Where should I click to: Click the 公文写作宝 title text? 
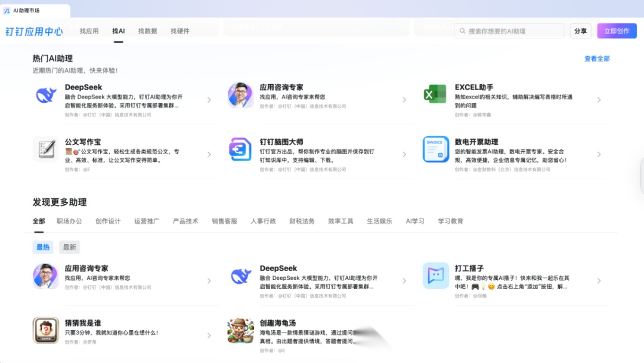tap(82, 142)
